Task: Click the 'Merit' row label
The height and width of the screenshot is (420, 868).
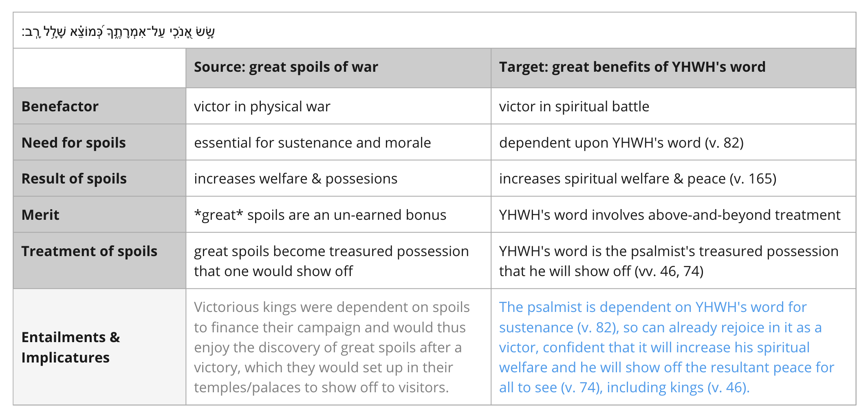Action: [40, 215]
